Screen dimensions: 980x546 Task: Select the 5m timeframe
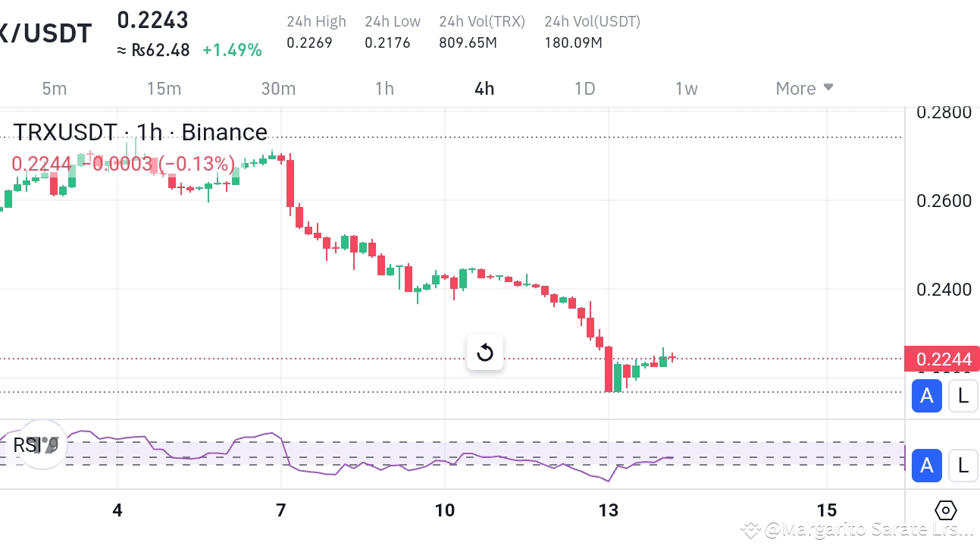pos(54,88)
